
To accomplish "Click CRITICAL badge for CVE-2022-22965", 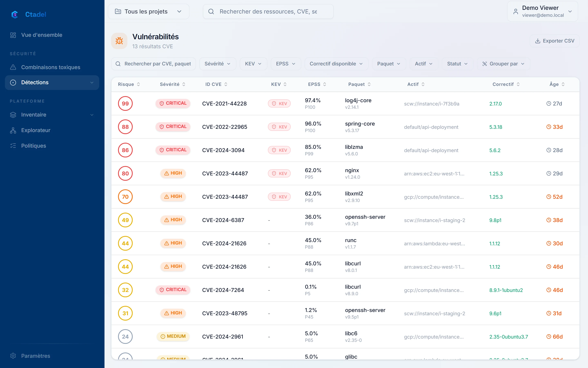I will pyautogui.click(x=173, y=127).
